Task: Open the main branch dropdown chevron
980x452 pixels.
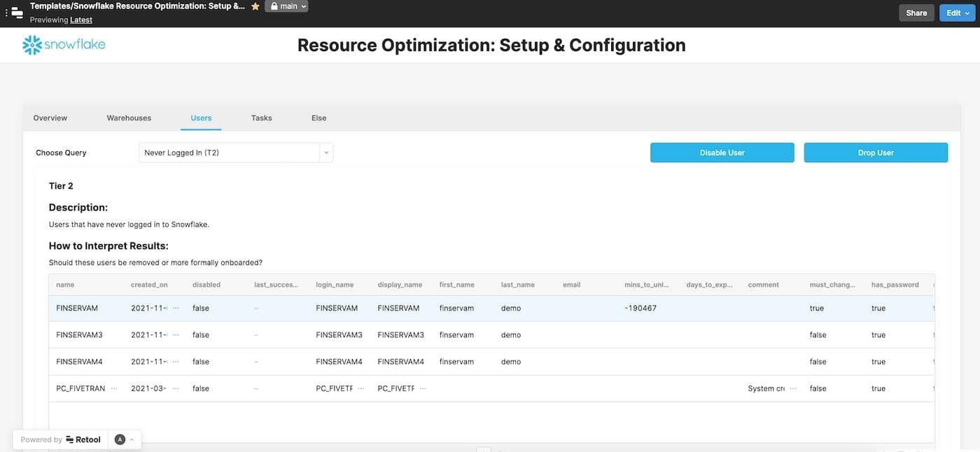Action: point(303,6)
